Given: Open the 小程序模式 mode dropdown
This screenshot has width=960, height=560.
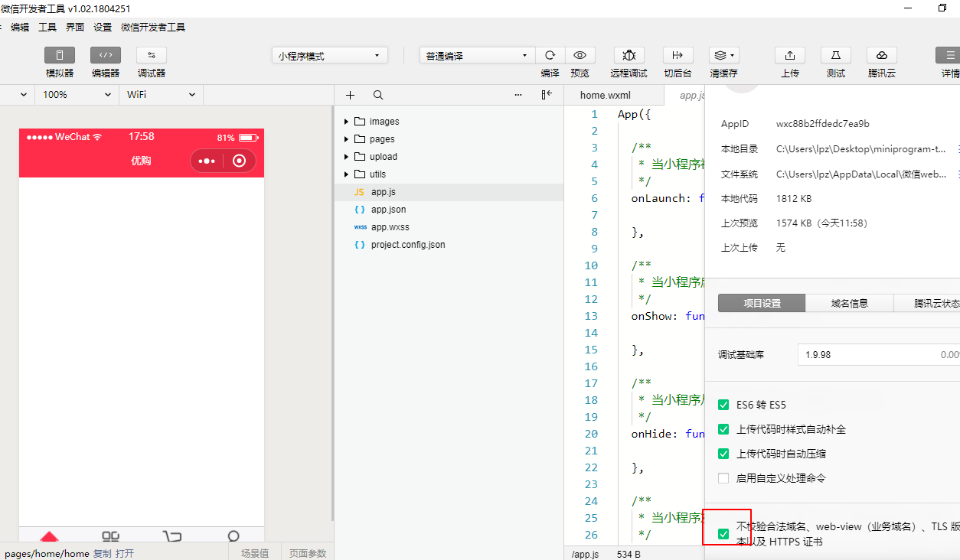Looking at the screenshot, I should pos(330,56).
